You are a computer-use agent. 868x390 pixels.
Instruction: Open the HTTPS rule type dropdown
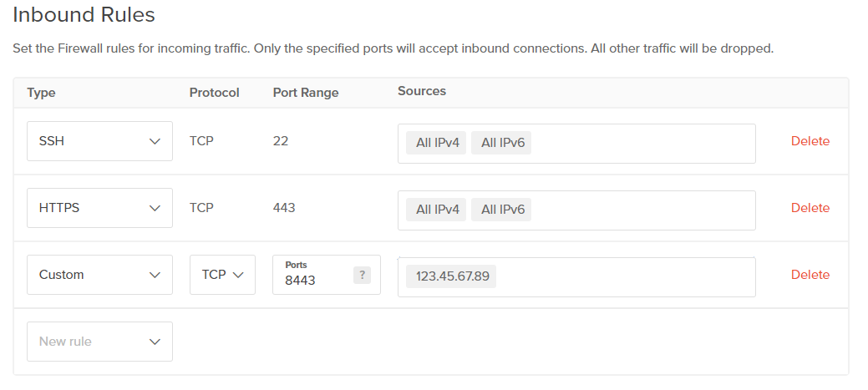click(99, 208)
